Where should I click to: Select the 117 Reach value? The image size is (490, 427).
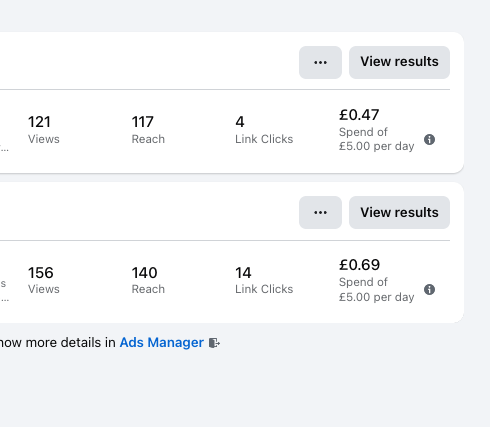point(143,122)
